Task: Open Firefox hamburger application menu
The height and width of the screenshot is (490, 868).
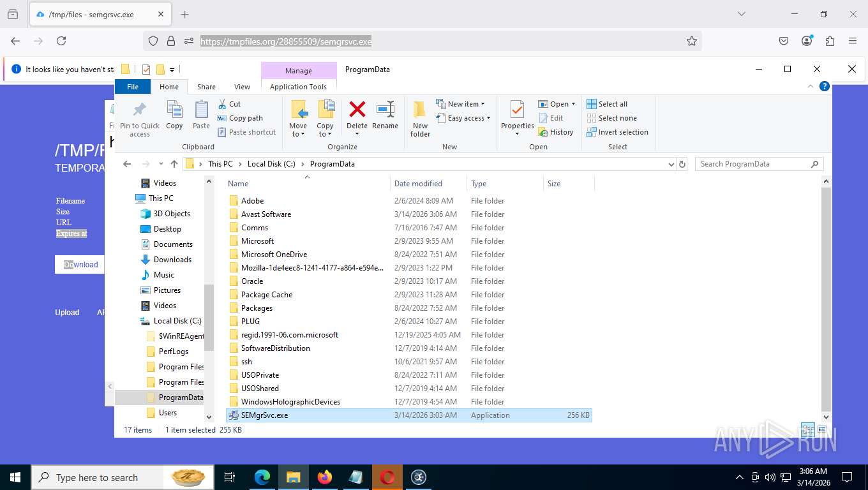Action: (853, 41)
